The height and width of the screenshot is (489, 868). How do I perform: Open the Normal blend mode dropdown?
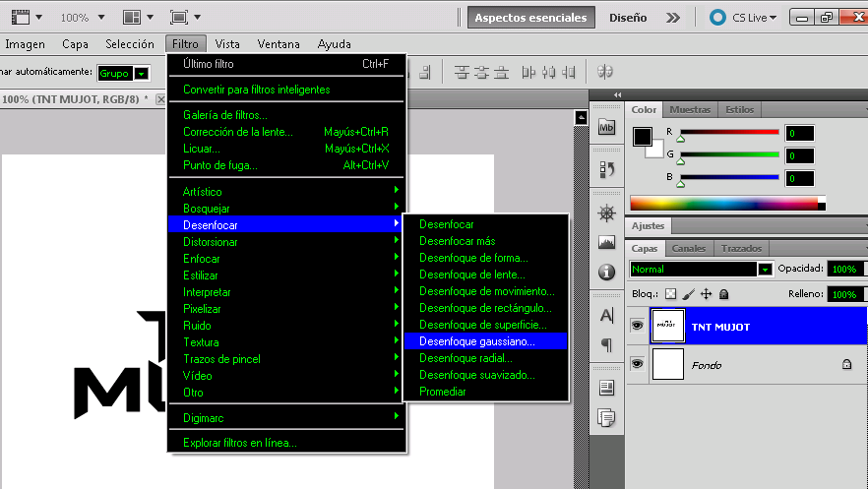pyautogui.click(x=701, y=269)
